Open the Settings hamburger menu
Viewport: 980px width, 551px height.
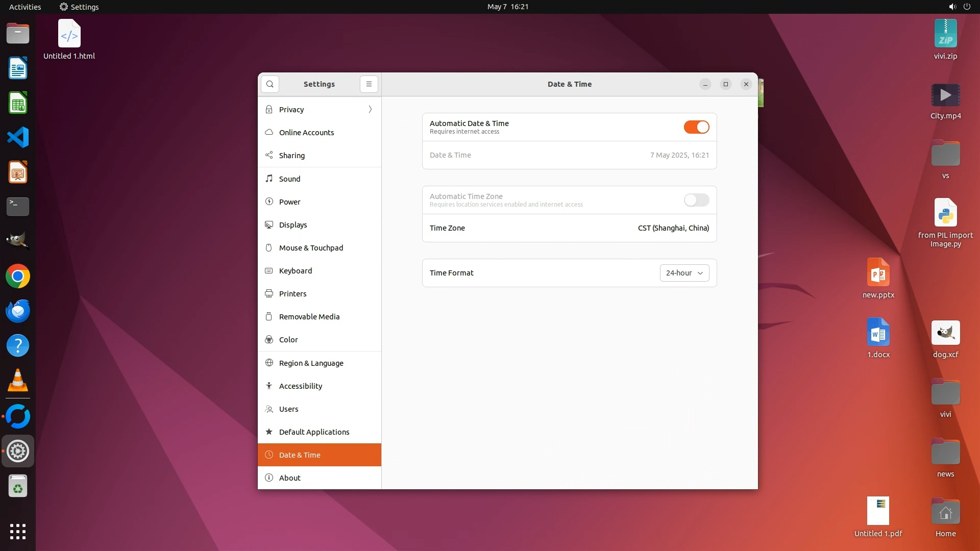(369, 84)
